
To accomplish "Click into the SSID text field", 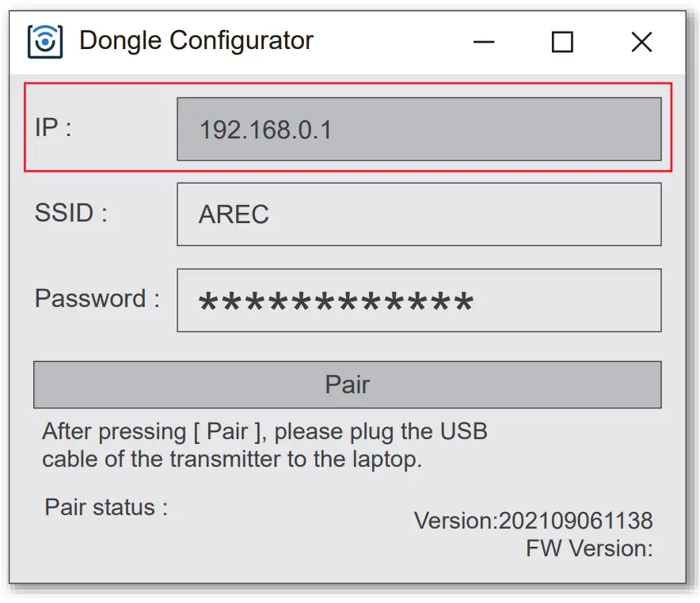I will point(418,214).
